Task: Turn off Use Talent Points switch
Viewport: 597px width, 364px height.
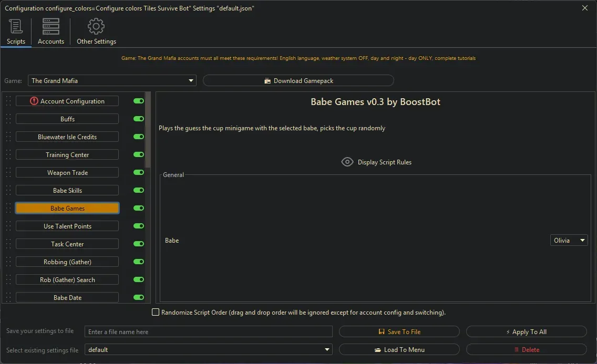Action: (139, 226)
